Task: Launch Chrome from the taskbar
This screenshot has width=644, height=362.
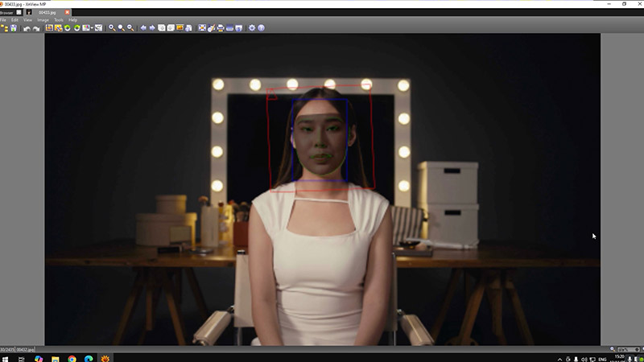Action: pos(72,359)
